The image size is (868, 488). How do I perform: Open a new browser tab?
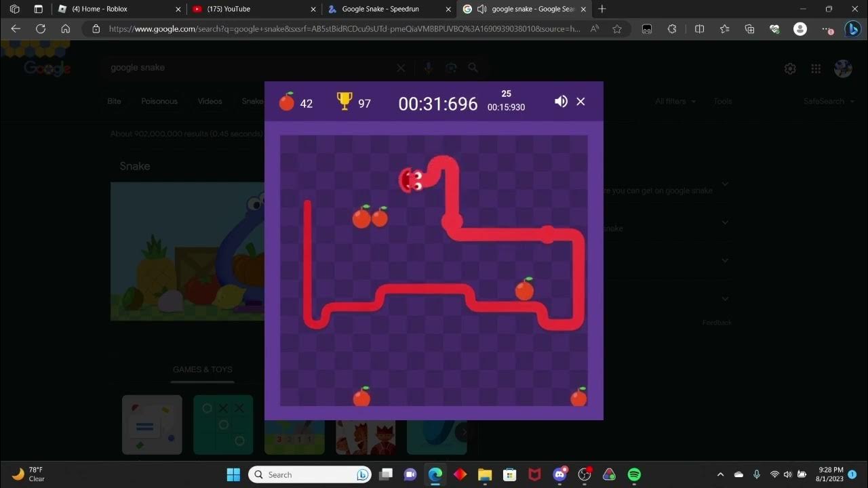click(602, 9)
